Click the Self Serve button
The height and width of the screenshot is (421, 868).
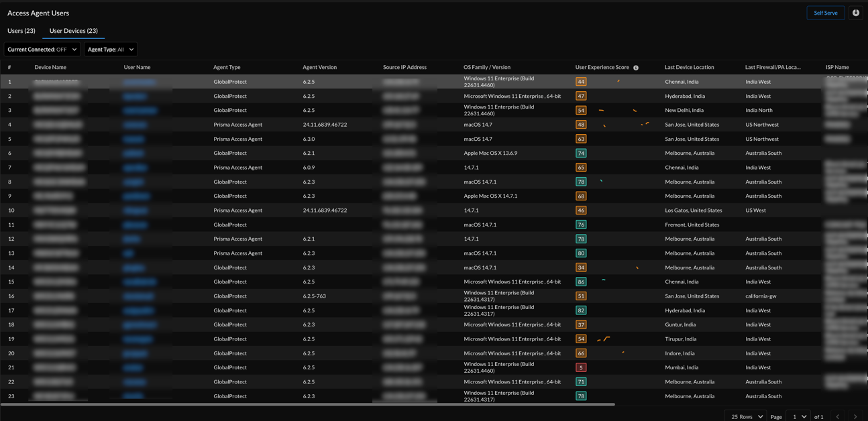click(x=825, y=13)
